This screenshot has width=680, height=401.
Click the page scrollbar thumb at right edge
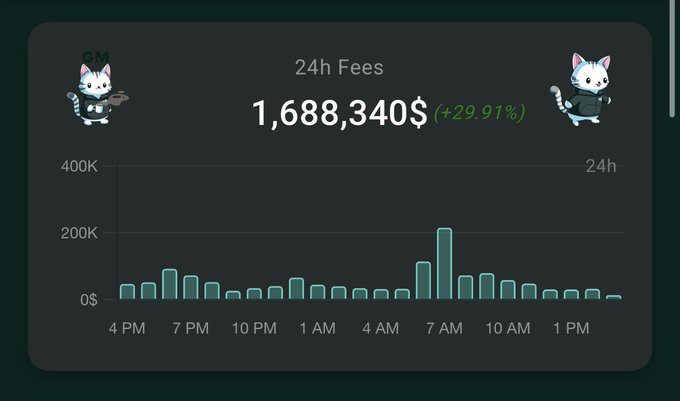pyautogui.click(x=673, y=59)
